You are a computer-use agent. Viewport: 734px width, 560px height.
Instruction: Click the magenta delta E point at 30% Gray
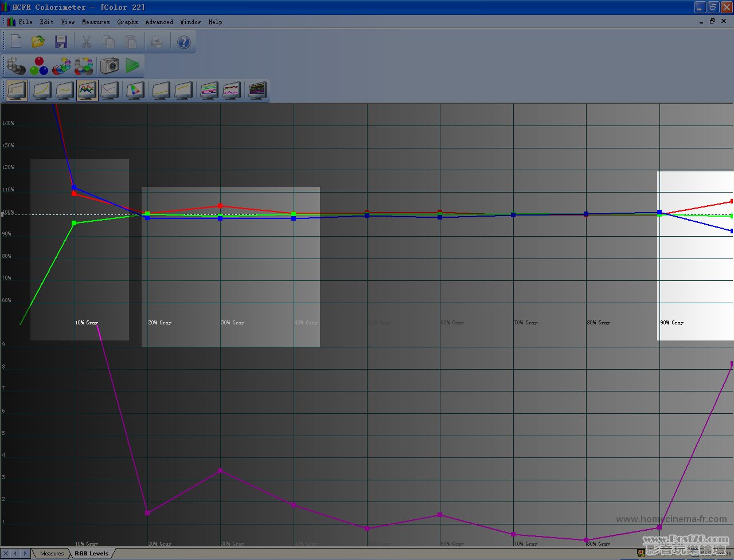coord(220,471)
